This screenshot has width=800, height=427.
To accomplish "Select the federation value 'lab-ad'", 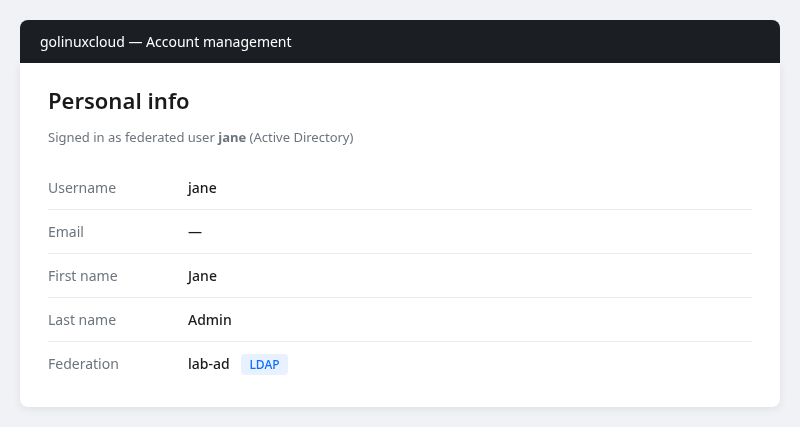I will (x=209, y=364).
